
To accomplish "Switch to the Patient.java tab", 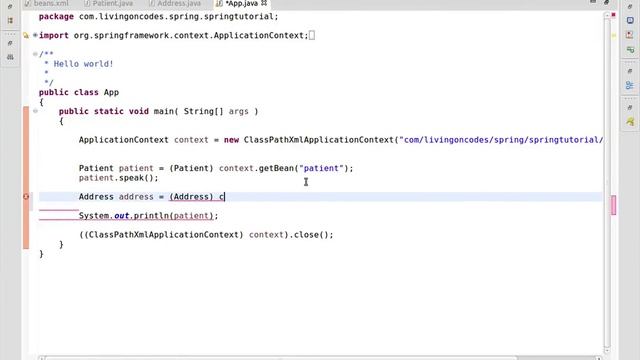I will 108,4.
